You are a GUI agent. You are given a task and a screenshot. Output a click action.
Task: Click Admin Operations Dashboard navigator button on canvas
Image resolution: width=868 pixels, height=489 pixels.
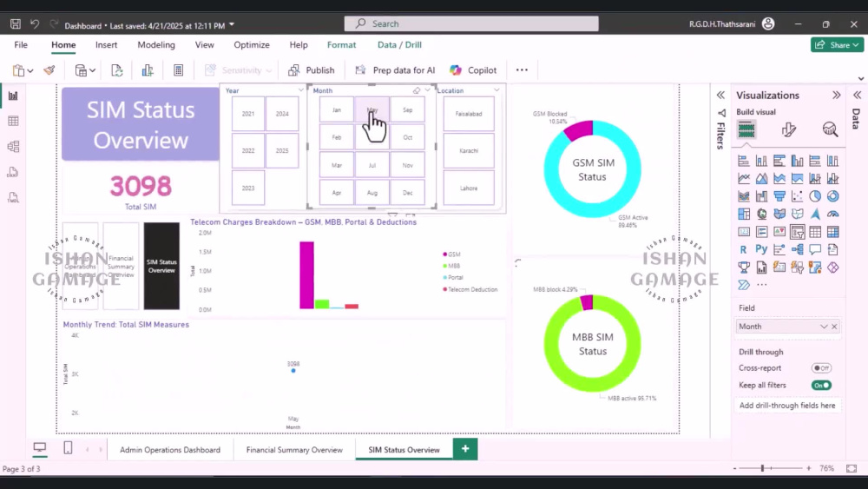pos(80,267)
